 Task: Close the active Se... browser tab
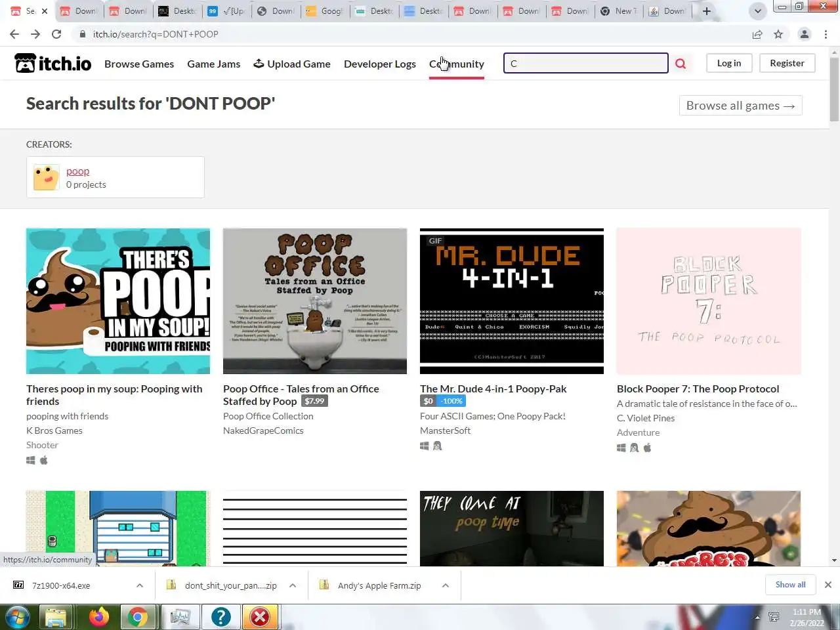click(x=45, y=11)
